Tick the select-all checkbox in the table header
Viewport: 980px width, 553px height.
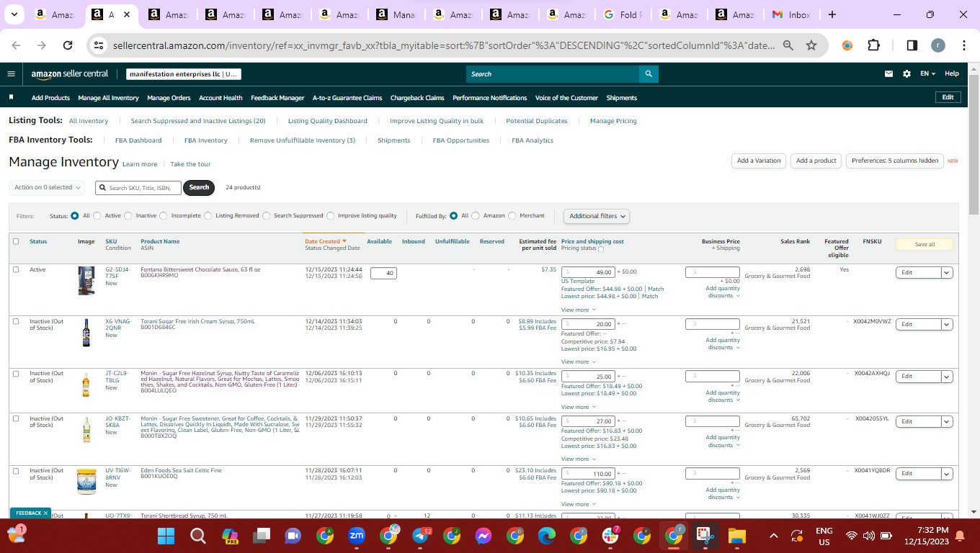[x=16, y=241]
